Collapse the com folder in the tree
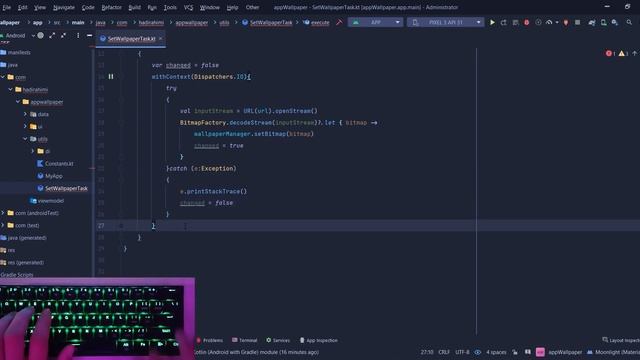The height and width of the screenshot is (360, 640). coord(3,77)
